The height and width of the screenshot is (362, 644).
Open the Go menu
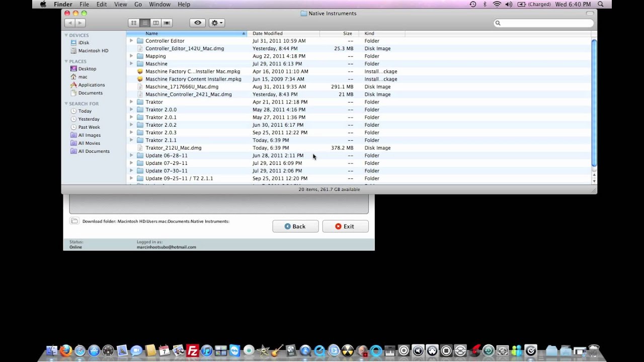click(138, 4)
